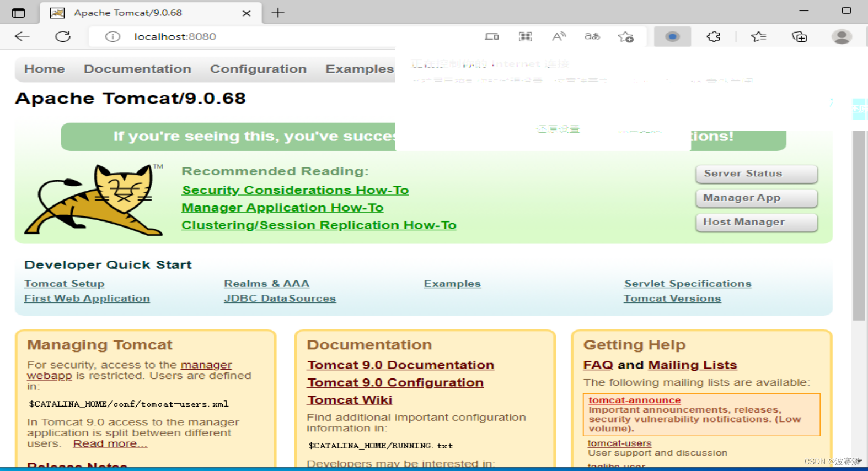Open the Tomcat Setup link
868x471 pixels.
click(x=64, y=284)
